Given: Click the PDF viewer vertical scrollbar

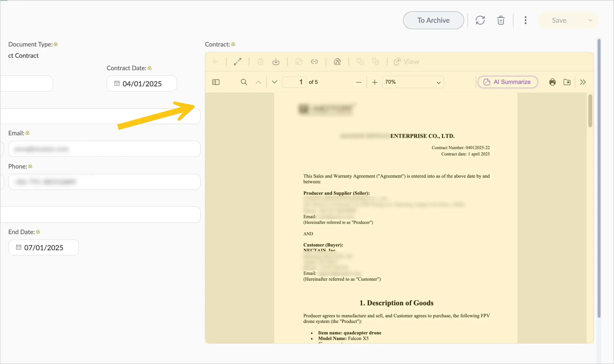Looking at the screenshot, I should (590, 111).
